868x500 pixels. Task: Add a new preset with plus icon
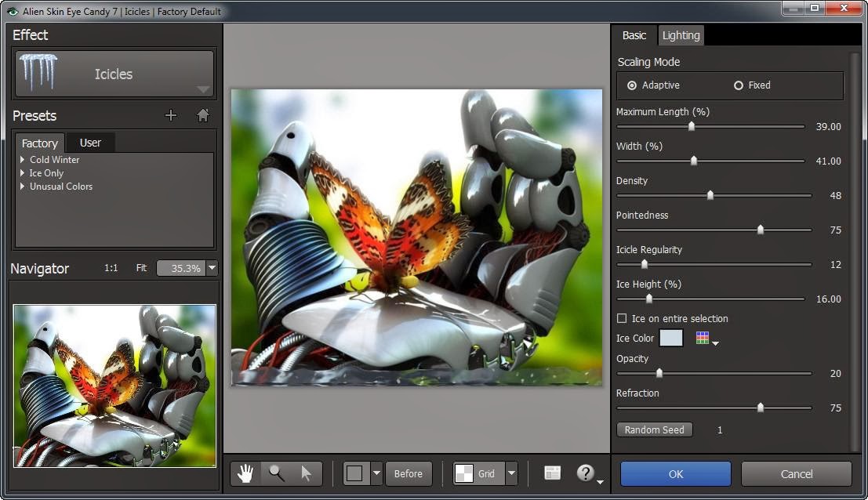click(171, 115)
